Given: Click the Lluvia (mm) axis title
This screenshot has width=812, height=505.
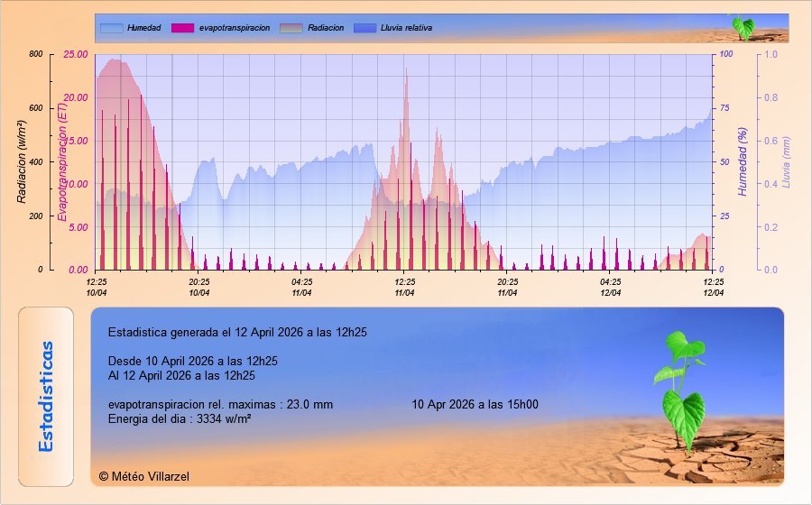Looking at the screenshot, I should coord(786,161).
